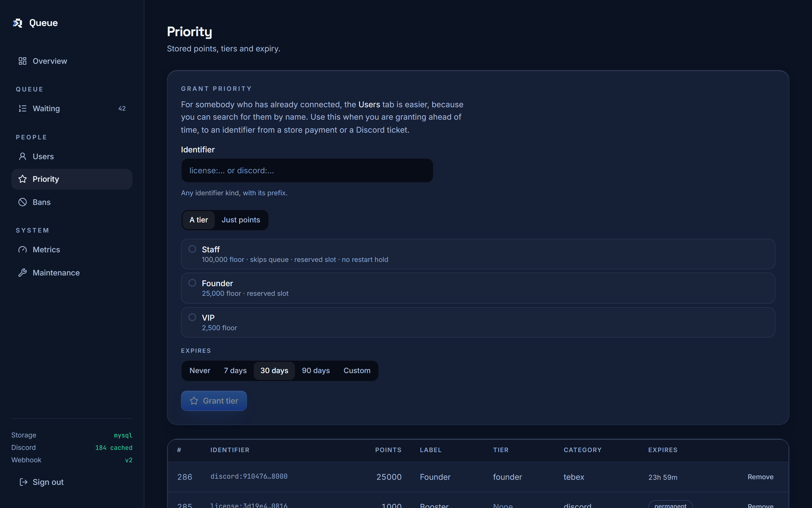This screenshot has height=508, width=812.
Task: Choose the 30 days expiry option
Action: pyautogui.click(x=274, y=371)
